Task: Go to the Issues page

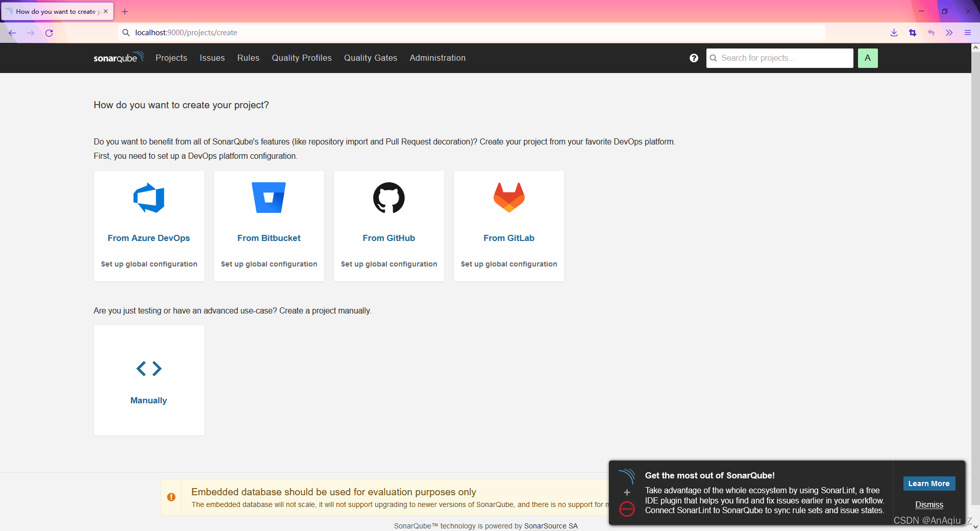Action: click(x=212, y=58)
